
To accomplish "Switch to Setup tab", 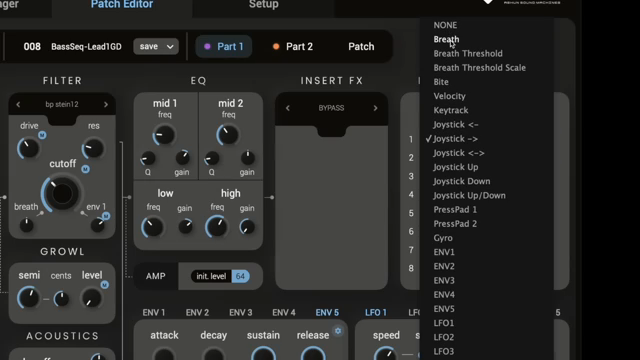I will [264, 5].
